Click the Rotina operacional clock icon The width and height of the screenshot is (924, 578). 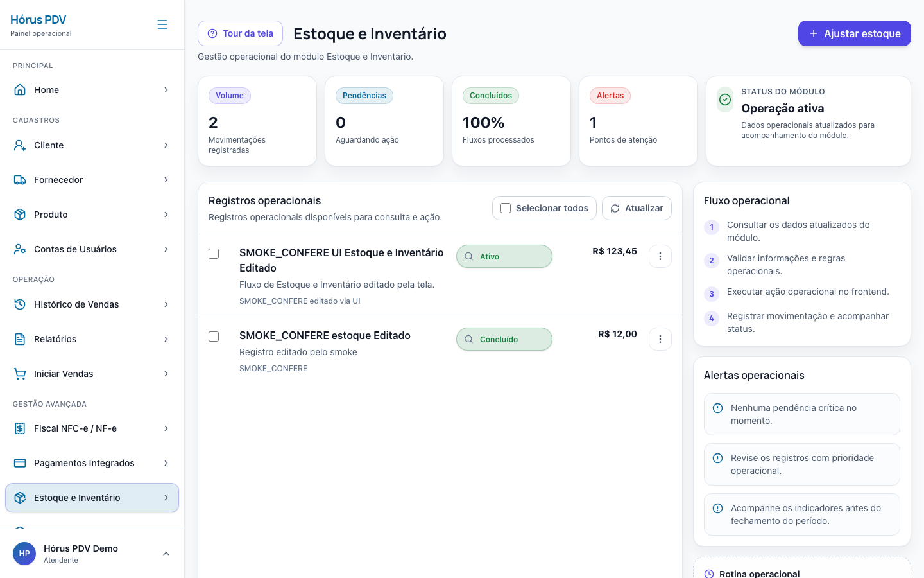[709, 574]
